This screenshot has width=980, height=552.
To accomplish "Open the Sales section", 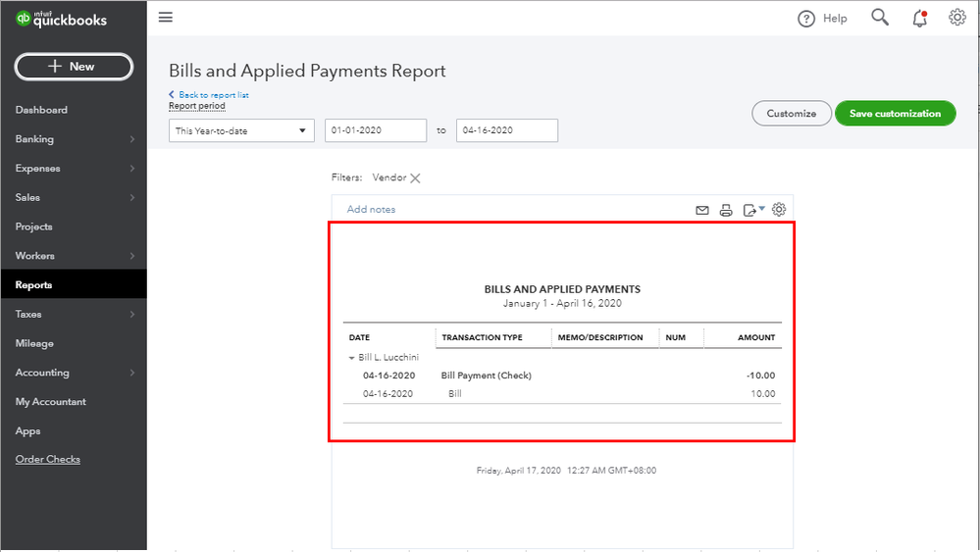I will tap(27, 197).
